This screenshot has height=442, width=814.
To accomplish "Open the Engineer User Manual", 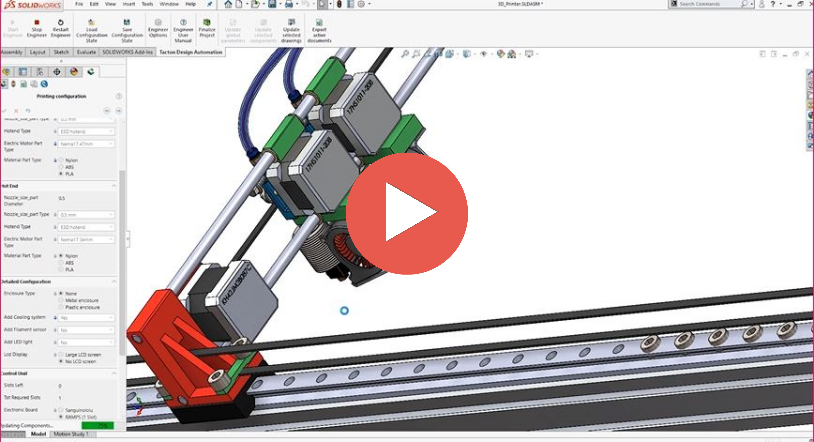I will (183, 22).
